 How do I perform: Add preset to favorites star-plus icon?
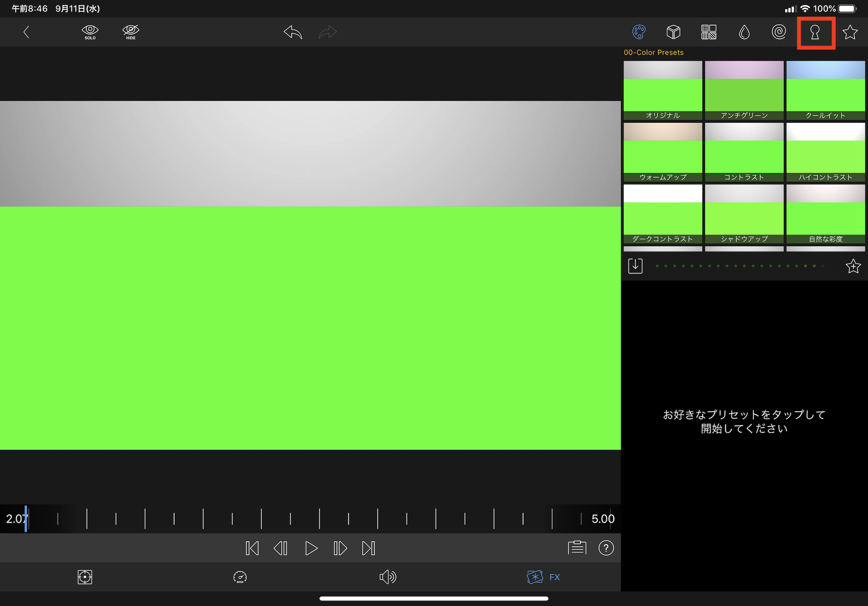pyautogui.click(x=853, y=266)
